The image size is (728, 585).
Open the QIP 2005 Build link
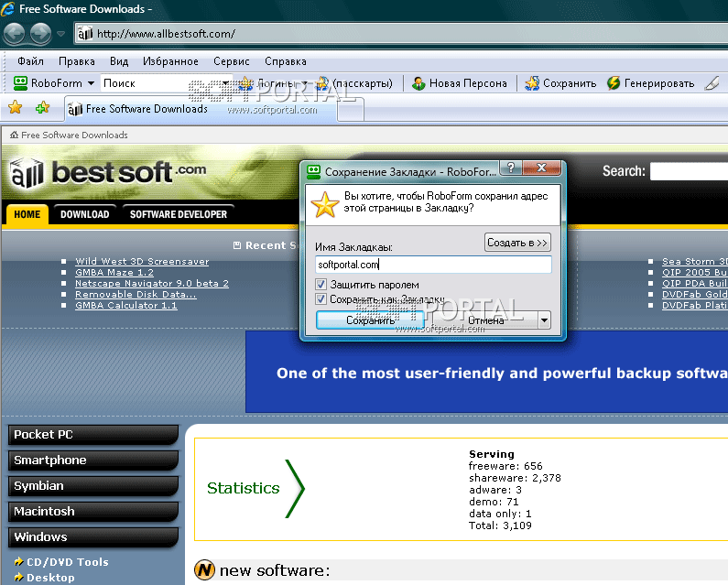[694, 273]
